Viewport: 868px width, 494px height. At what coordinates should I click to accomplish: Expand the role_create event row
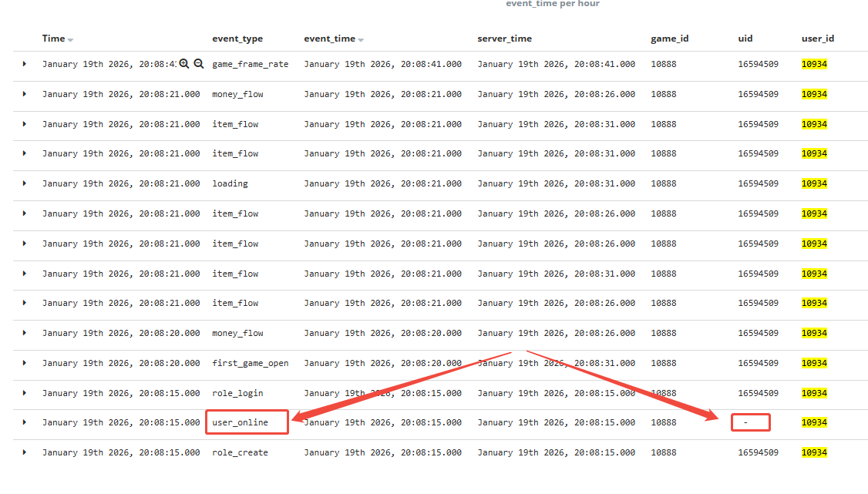[24, 452]
